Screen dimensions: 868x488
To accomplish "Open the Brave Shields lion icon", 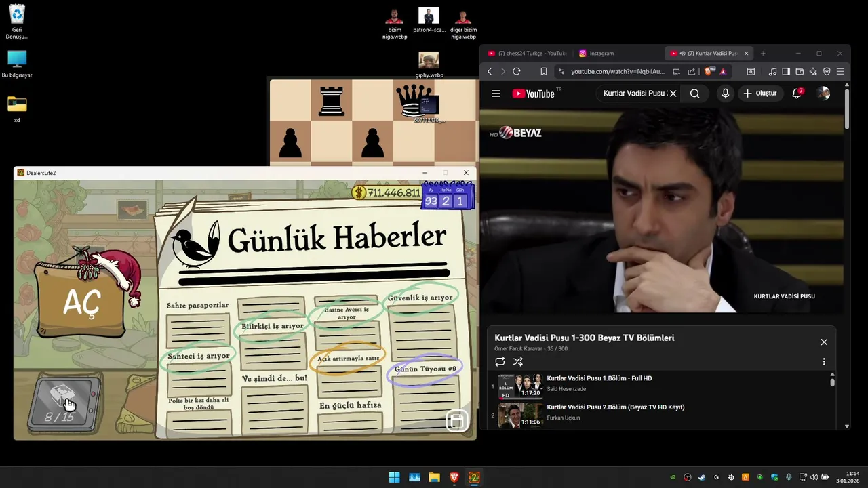I will [x=709, y=71].
